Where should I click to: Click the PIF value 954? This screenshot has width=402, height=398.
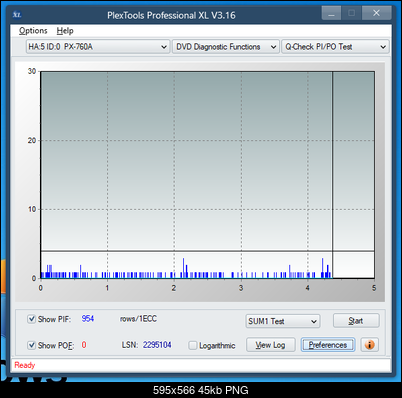click(x=88, y=319)
